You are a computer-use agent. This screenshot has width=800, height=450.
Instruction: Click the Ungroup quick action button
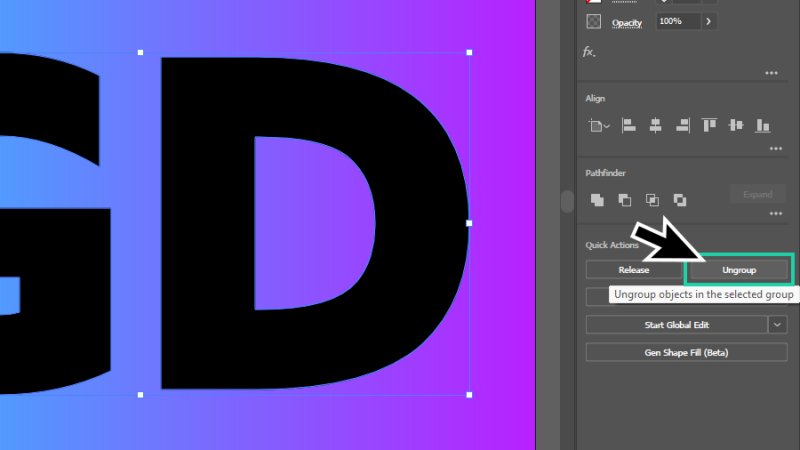tap(739, 270)
